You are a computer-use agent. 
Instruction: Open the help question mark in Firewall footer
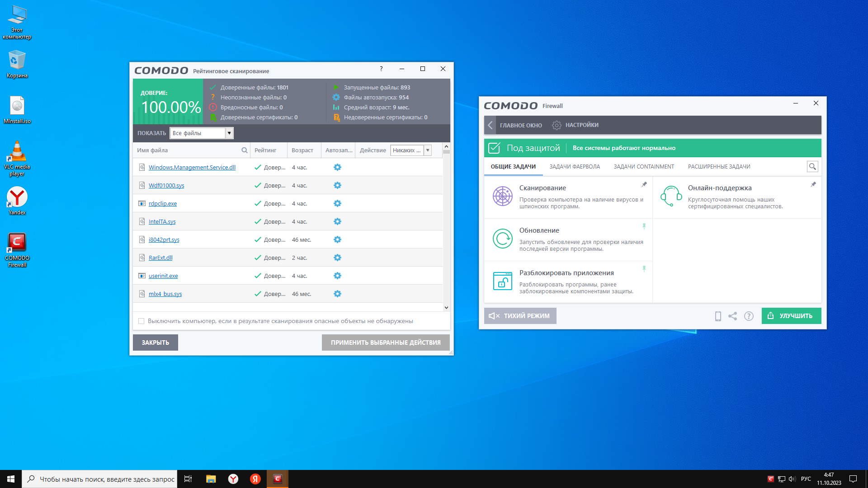click(749, 316)
